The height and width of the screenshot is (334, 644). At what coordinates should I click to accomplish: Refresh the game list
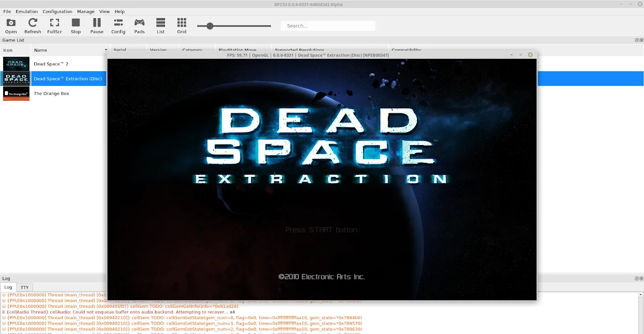click(x=33, y=26)
